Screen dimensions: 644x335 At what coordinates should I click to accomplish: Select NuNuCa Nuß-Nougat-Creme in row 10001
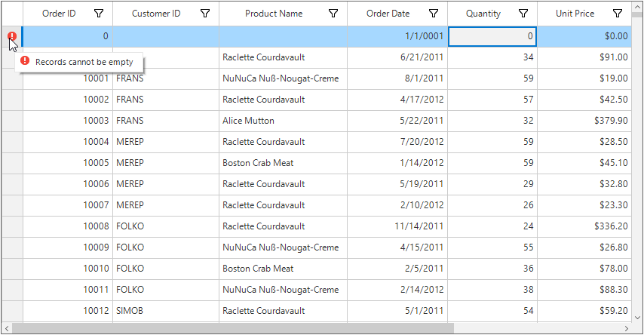tap(283, 78)
